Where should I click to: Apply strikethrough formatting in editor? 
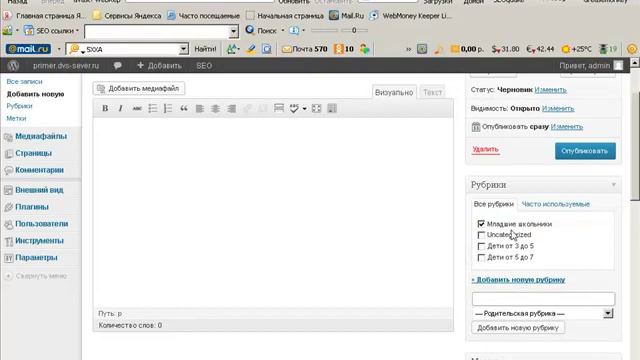137,108
